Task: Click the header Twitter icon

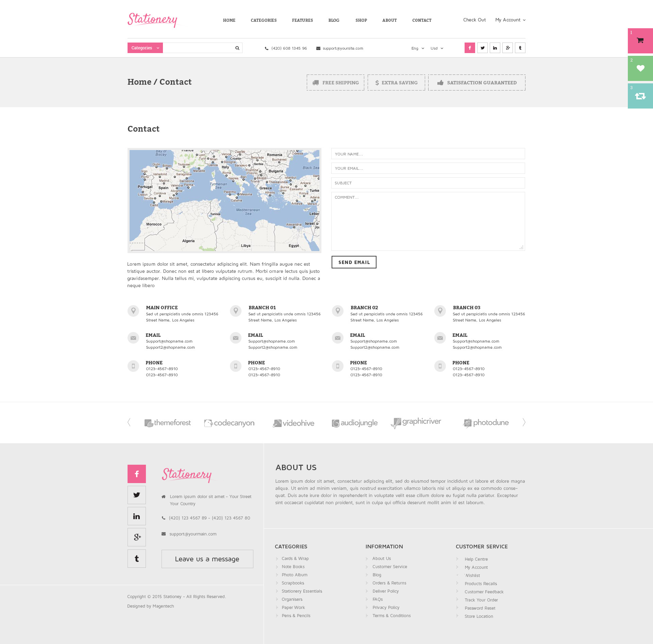Action: [x=482, y=48]
